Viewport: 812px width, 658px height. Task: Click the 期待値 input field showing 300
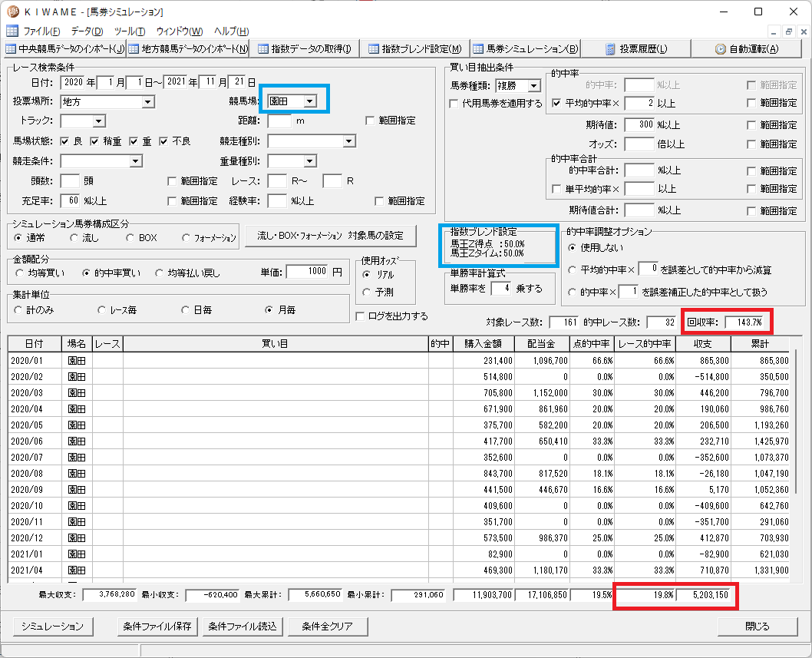(x=639, y=124)
